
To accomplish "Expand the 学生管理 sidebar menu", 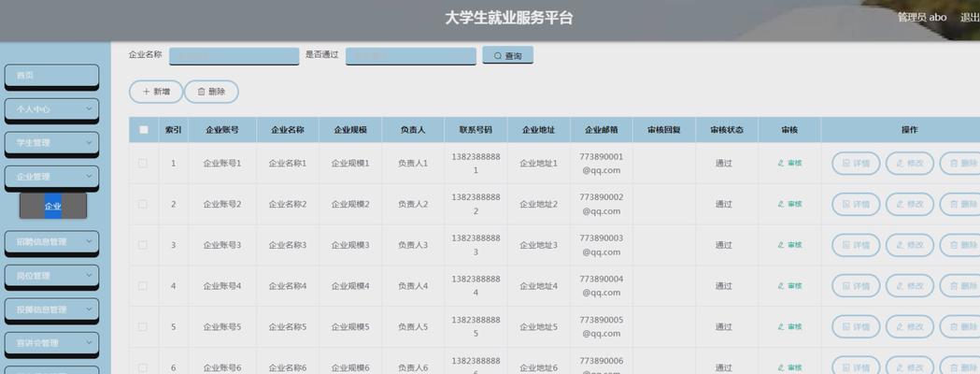I will [x=51, y=143].
